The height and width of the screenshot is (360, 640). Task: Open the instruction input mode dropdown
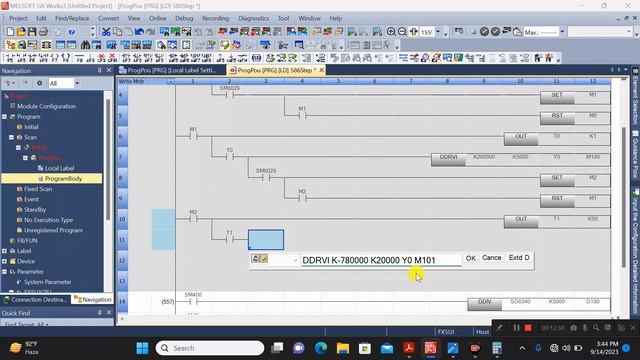[295, 260]
